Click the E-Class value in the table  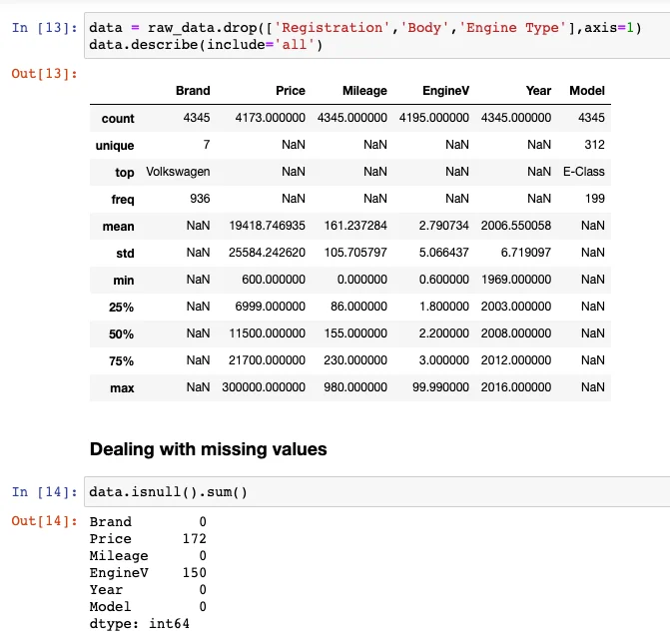[583, 172]
